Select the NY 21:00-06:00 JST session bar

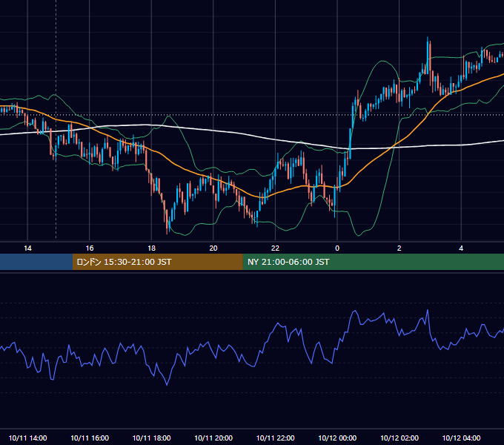tap(373, 262)
